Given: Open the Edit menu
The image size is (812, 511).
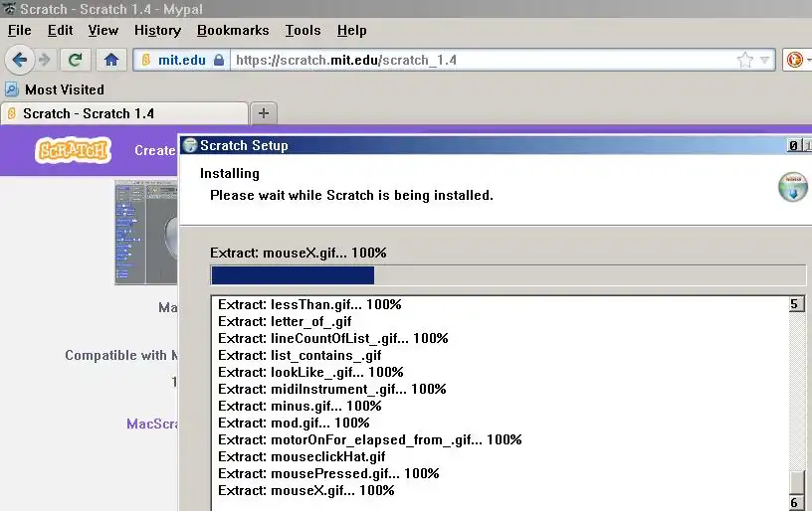Looking at the screenshot, I should click(60, 31).
